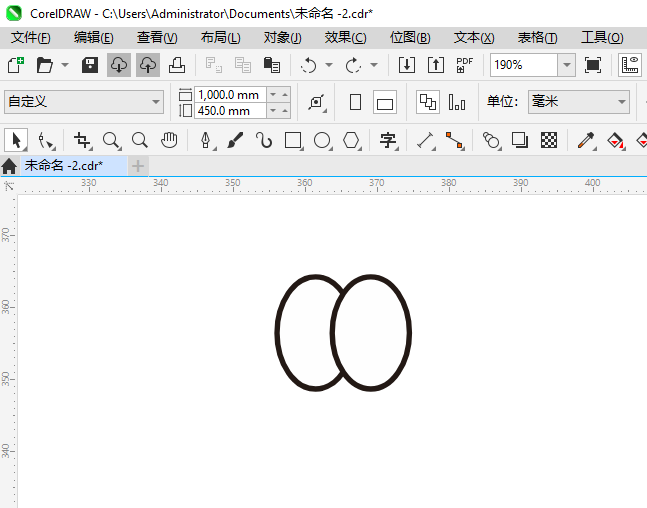Click the New document icon

click(x=16, y=65)
